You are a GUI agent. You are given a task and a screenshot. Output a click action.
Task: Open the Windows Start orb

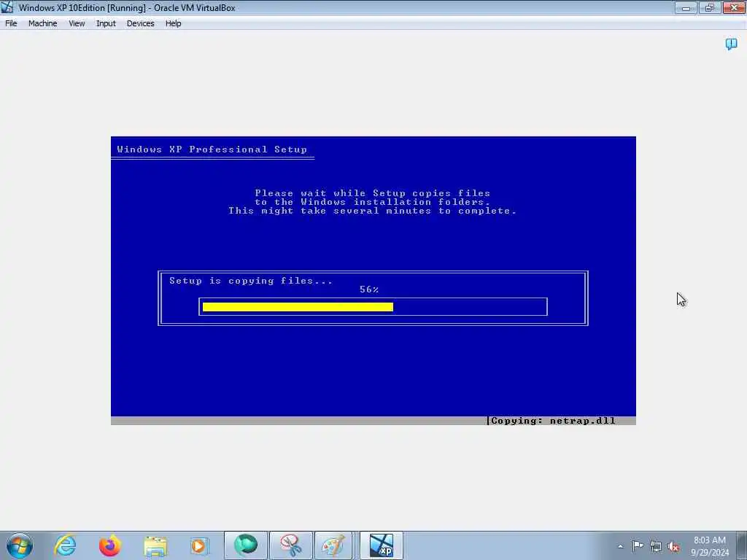(20, 545)
